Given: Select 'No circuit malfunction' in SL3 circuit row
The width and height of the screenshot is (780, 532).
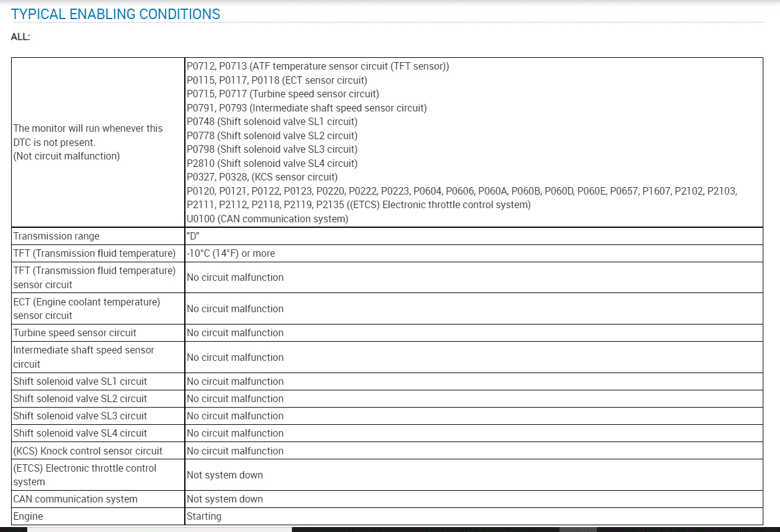Looking at the screenshot, I should 235,416.
